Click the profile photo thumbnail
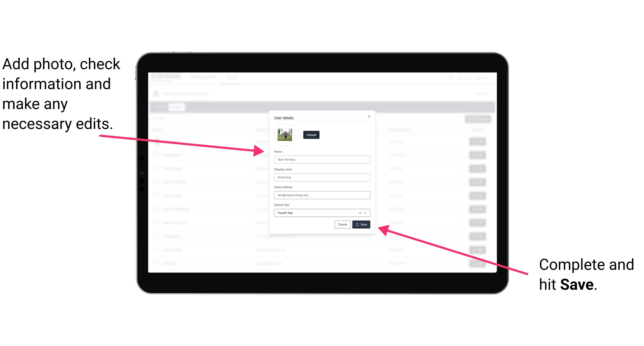This screenshot has width=644, height=346. coord(284,135)
